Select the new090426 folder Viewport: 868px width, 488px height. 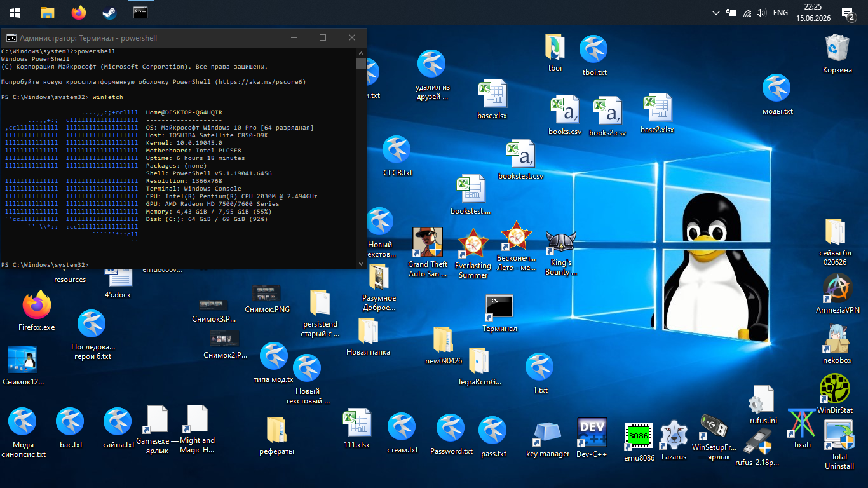click(444, 345)
